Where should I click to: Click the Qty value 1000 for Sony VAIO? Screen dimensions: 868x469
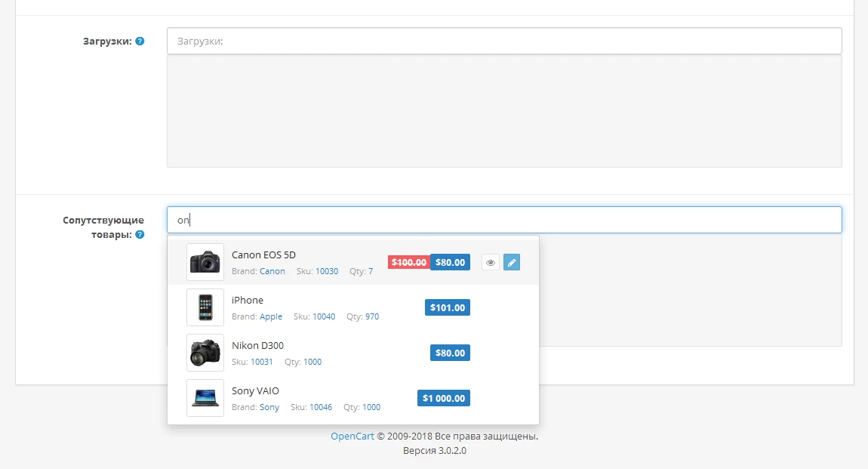tap(371, 407)
